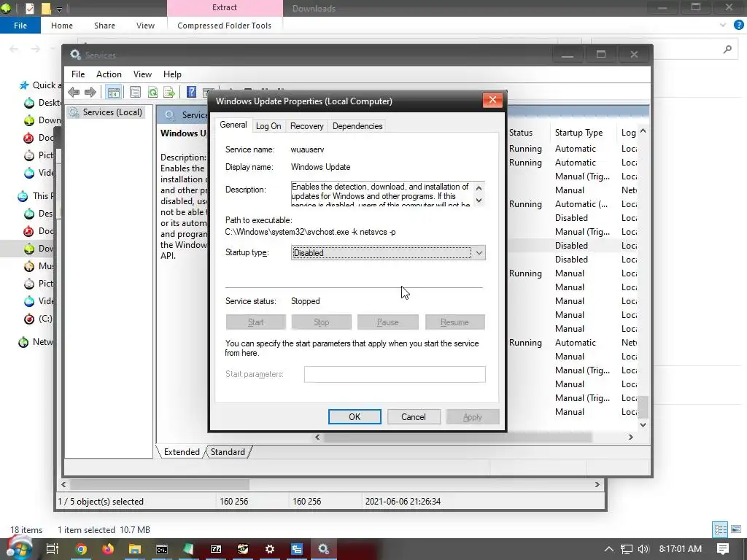Click the Extract tab in Explorer title
The width and height of the screenshot is (747, 560).
tap(225, 7)
